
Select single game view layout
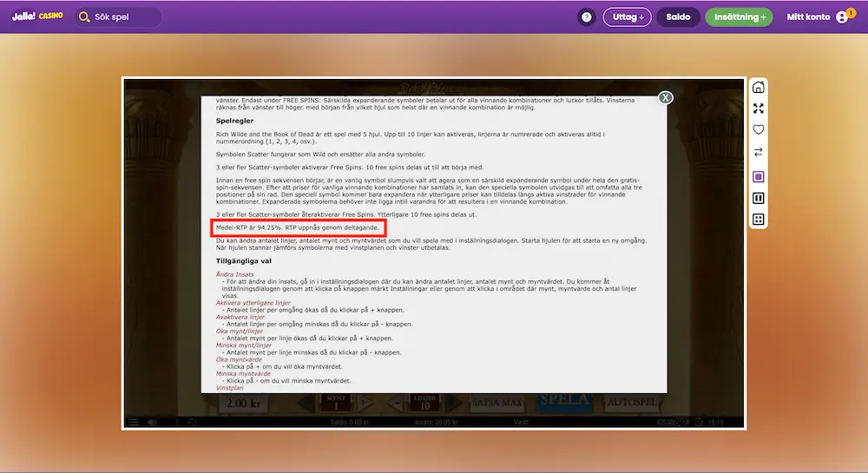click(x=759, y=176)
